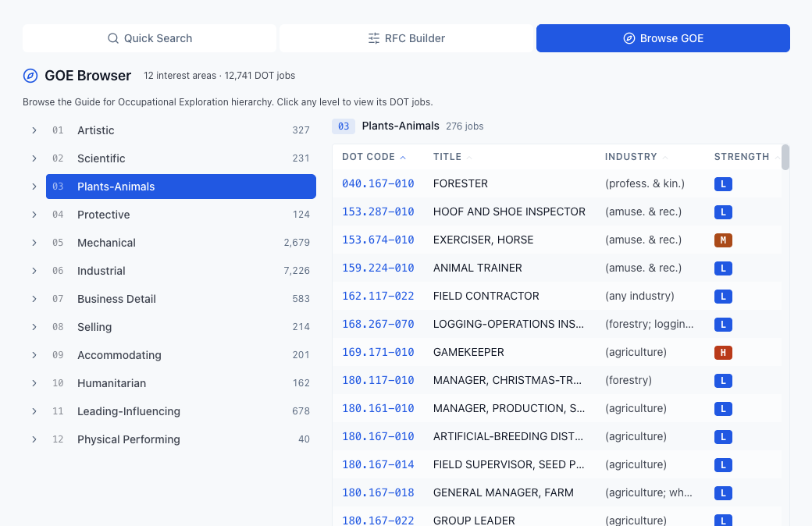Expand the 08 Selling chevron
Screen dimensions: 812x526
coord(34,327)
